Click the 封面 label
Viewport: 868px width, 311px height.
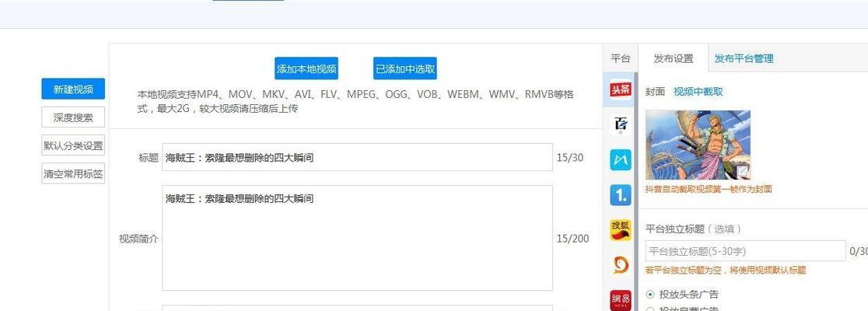[655, 92]
